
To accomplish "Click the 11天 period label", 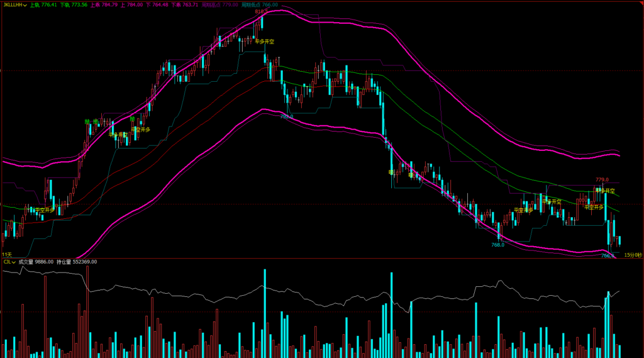I will click(x=7, y=255).
